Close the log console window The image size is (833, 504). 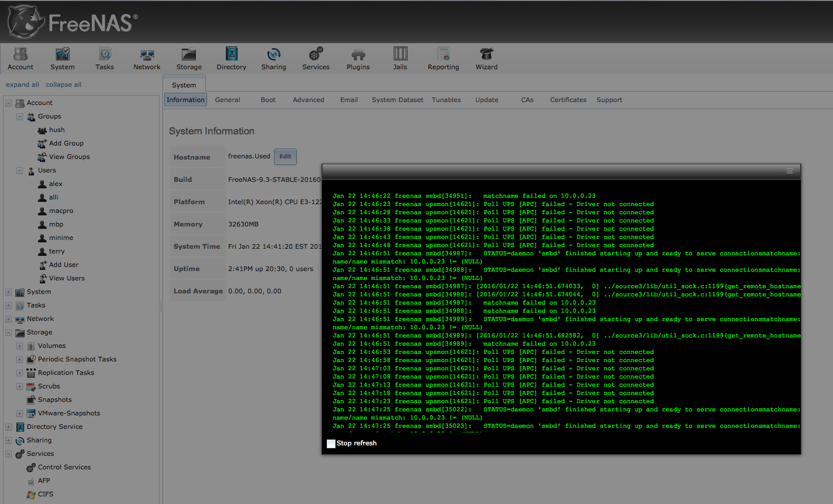[x=790, y=171]
